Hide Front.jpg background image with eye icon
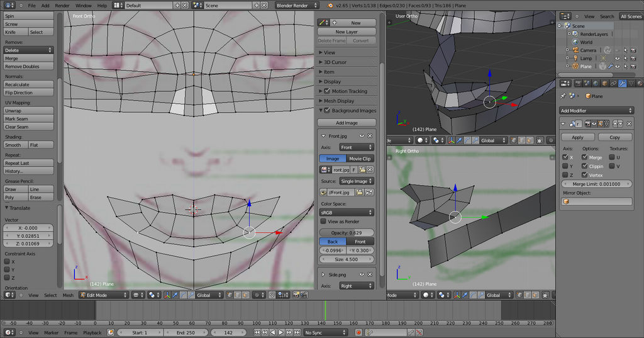This screenshot has width=644, height=338. pyautogui.click(x=362, y=136)
